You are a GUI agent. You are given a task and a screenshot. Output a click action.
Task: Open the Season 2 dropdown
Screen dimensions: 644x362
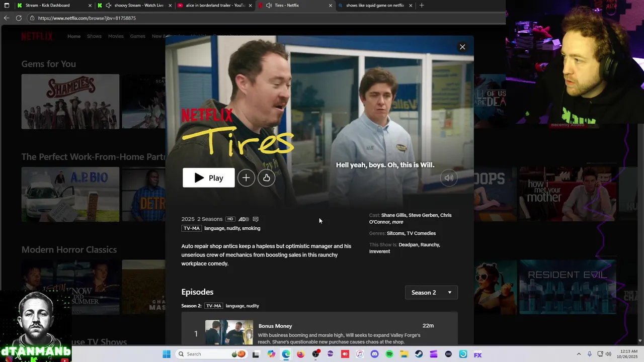click(431, 293)
